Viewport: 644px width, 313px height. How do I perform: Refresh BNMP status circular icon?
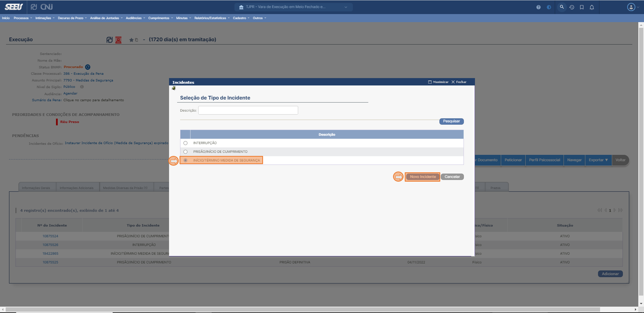pyautogui.click(x=88, y=67)
